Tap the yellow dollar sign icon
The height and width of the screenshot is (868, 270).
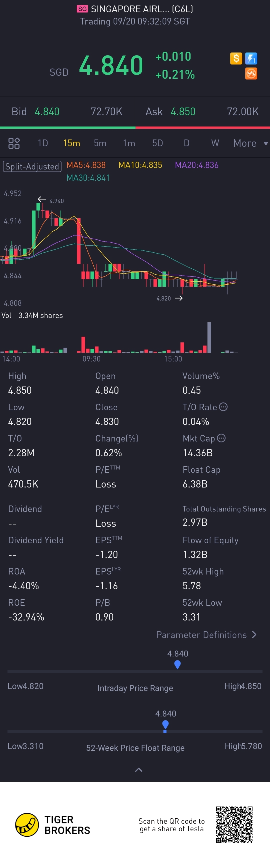[236, 59]
